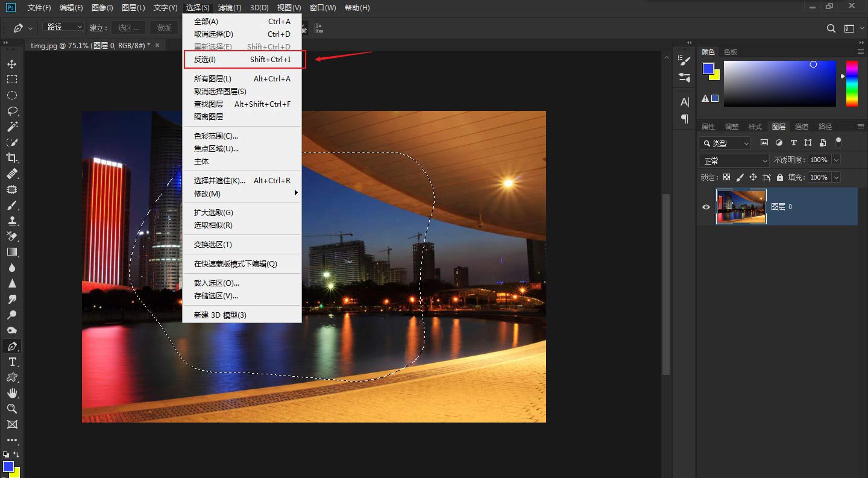Select the Sharpen triangle tool
Screen dimensions: 868x478
[11, 283]
